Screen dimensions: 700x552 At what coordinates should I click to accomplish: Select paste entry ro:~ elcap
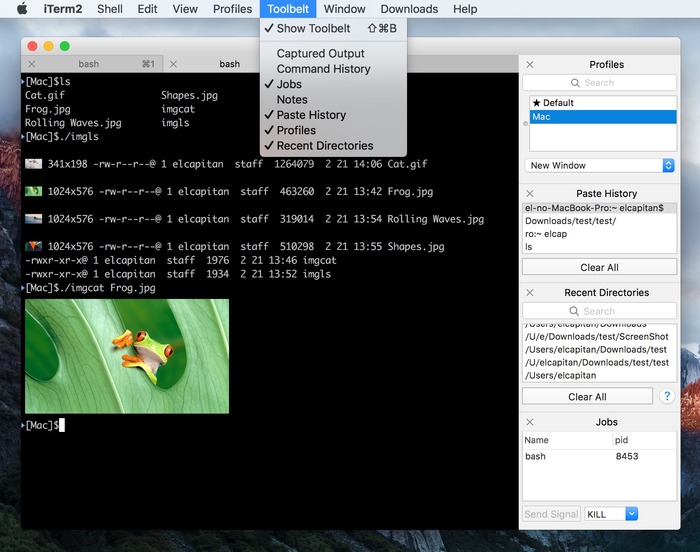click(x=600, y=234)
